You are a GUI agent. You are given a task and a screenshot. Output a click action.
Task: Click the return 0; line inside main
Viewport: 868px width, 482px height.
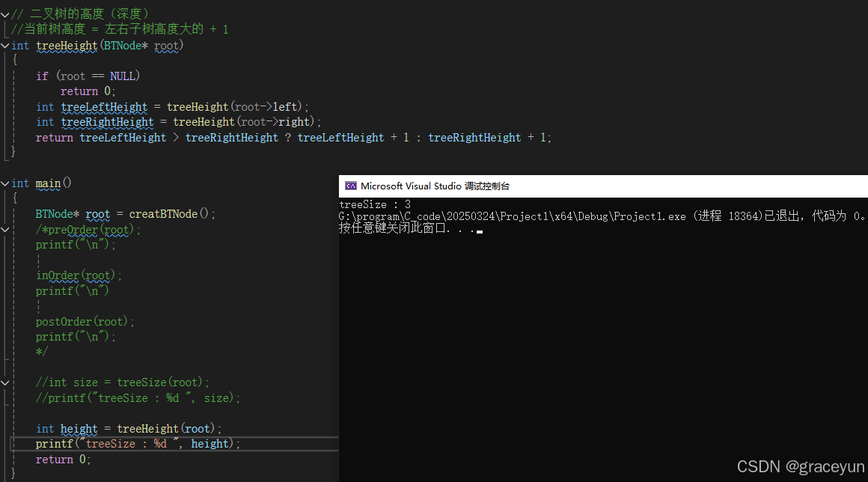pyautogui.click(x=63, y=460)
